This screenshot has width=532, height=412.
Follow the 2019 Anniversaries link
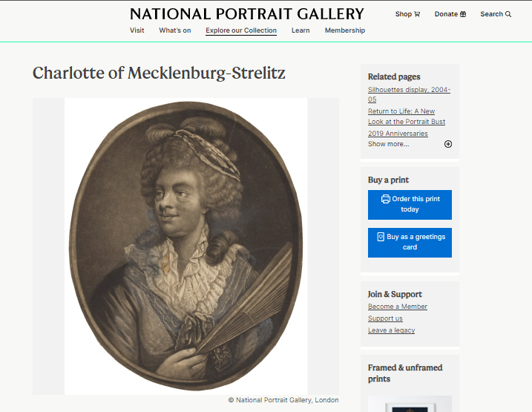point(398,134)
